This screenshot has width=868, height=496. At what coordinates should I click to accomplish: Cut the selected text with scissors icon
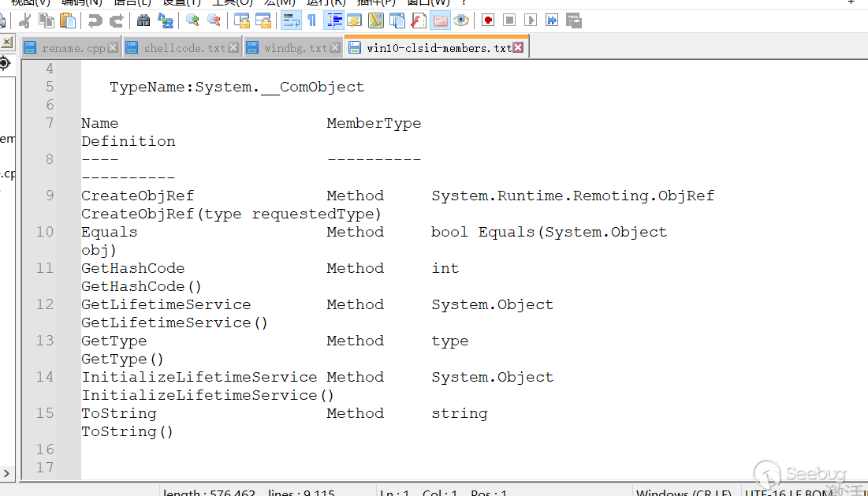click(x=25, y=21)
